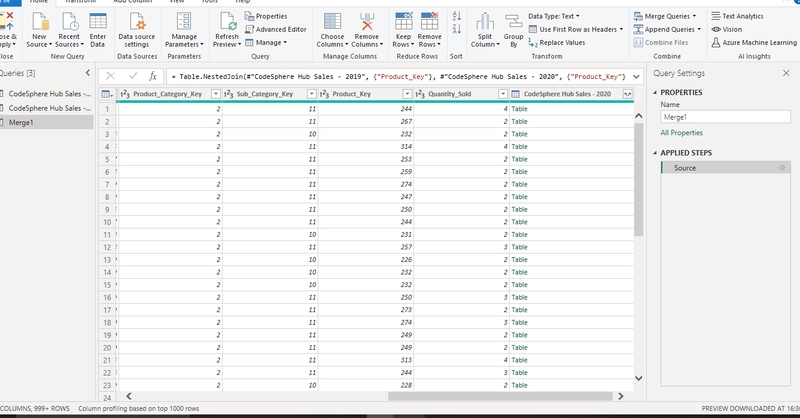Click the horizontal scrollbar thumb
The image size is (800, 418).
[500, 396]
